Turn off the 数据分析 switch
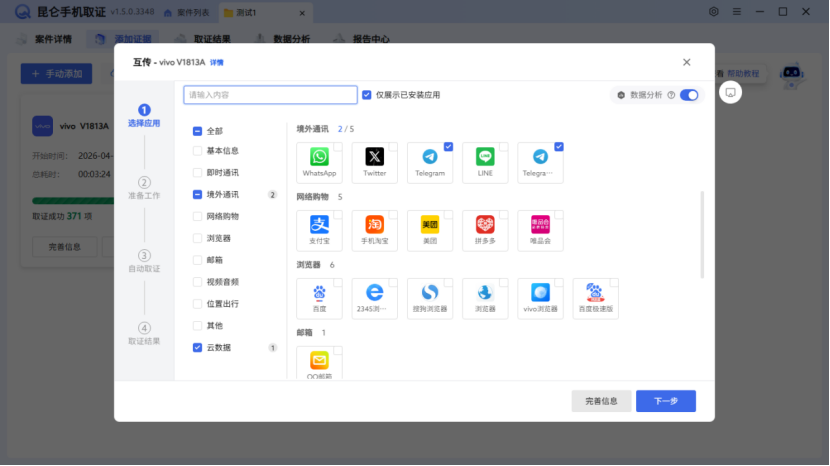Viewport: 830px width, 466px height. tap(689, 95)
